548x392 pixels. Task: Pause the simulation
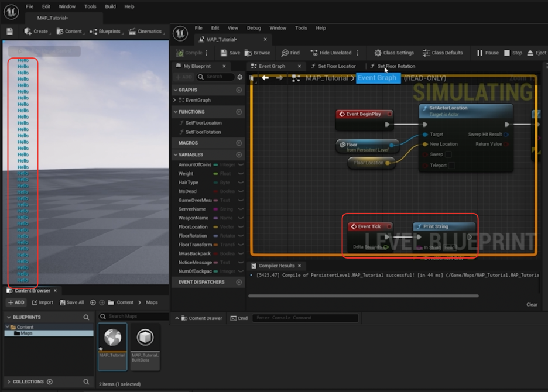click(x=488, y=53)
